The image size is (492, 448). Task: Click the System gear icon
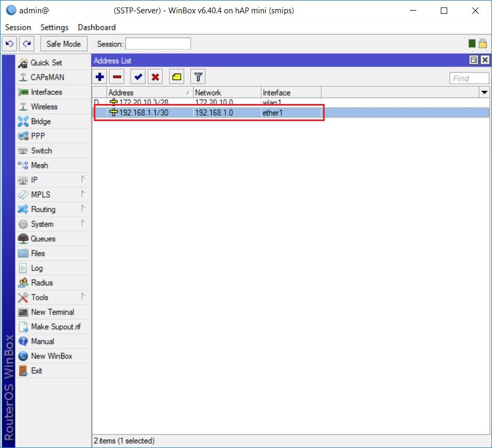pyautogui.click(x=23, y=224)
